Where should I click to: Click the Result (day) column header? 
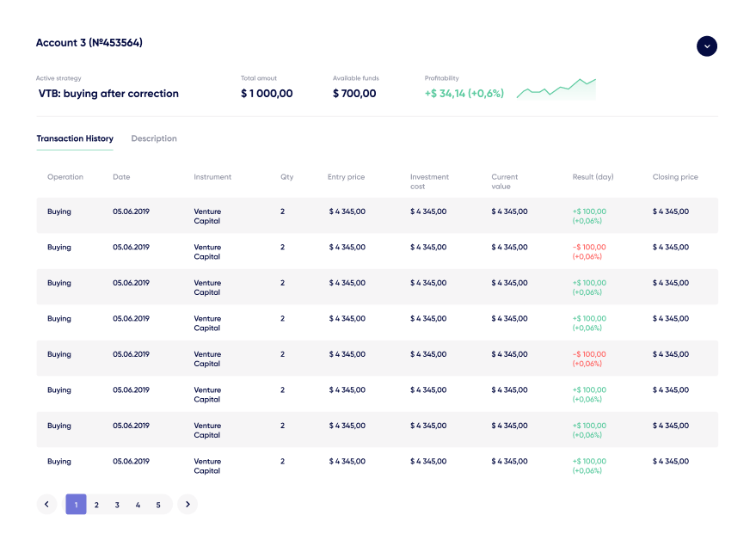[x=593, y=177]
